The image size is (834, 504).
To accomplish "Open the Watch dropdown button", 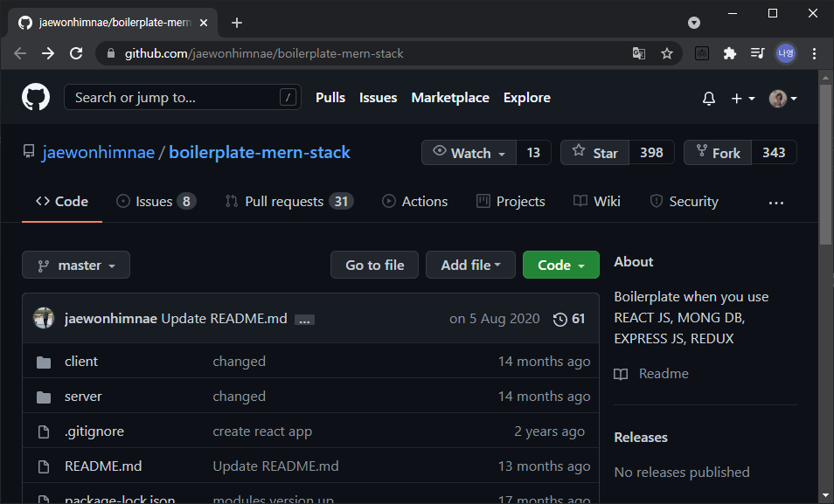I will pyautogui.click(x=469, y=153).
